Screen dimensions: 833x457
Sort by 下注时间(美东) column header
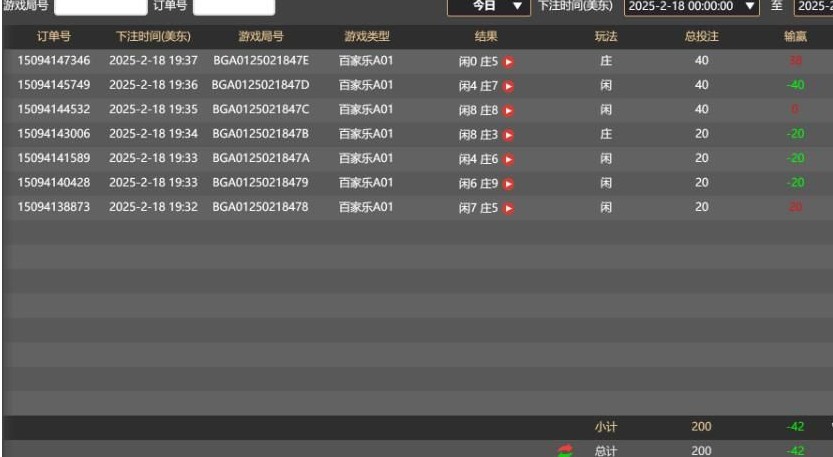[x=153, y=36]
